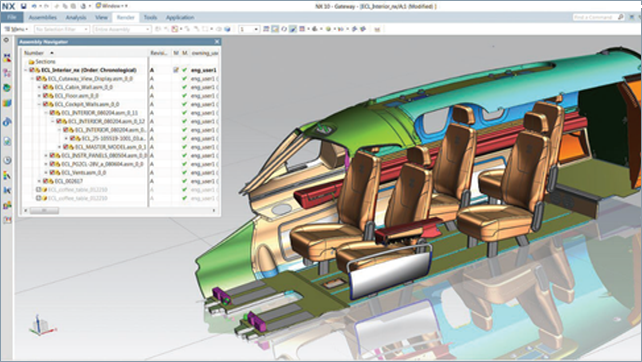The width and height of the screenshot is (642, 362).
Task: Click the green sphere icon in toolbar
Action: point(328,29)
